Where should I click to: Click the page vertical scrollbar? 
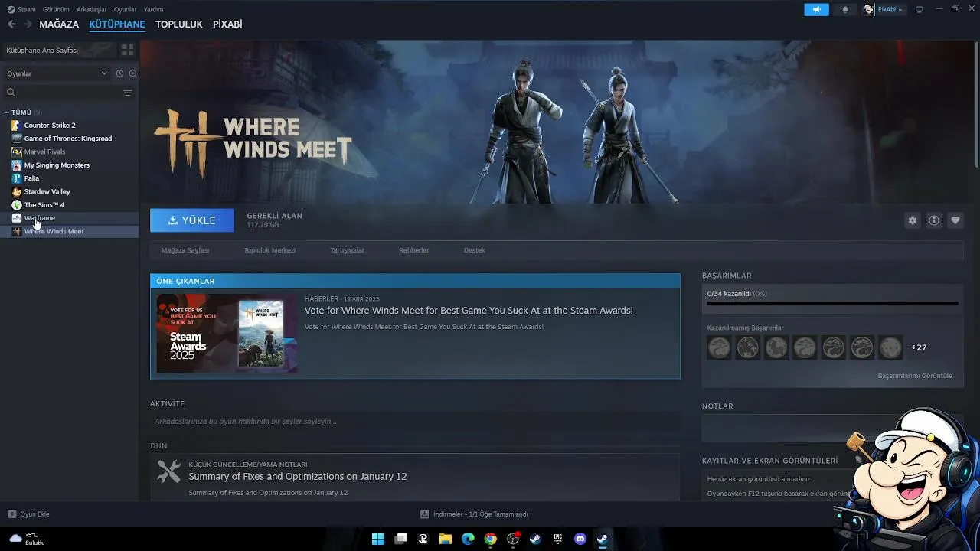pyautogui.click(x=977, y=103)
